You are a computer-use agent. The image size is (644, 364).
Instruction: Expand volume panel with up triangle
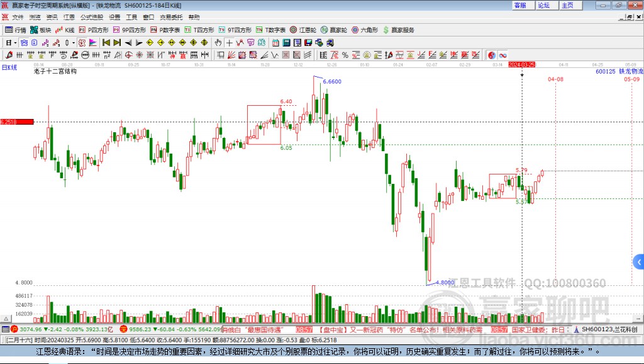click(6, 319)
